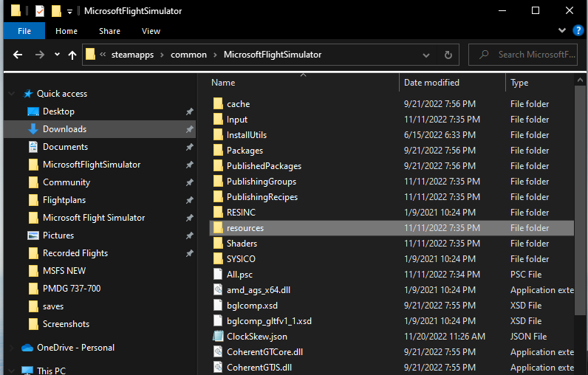The height and width of the screenshot is (375, 588).
Task: Click the Up directory arrow
Action: point(72,55)
